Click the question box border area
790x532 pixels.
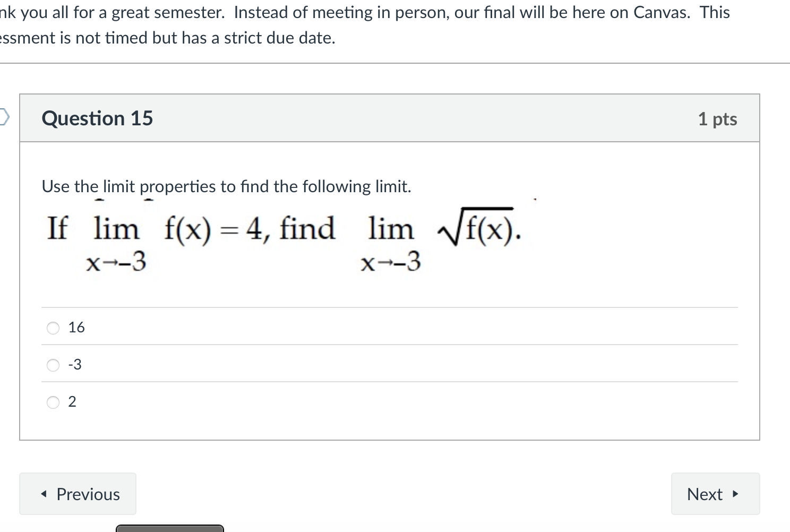(20, 265)
